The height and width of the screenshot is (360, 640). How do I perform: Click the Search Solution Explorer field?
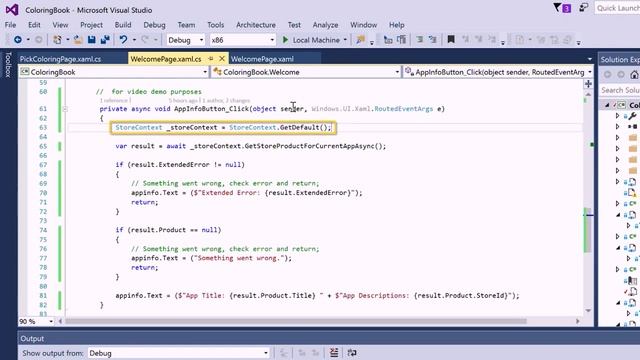click(x=620, y=90)
